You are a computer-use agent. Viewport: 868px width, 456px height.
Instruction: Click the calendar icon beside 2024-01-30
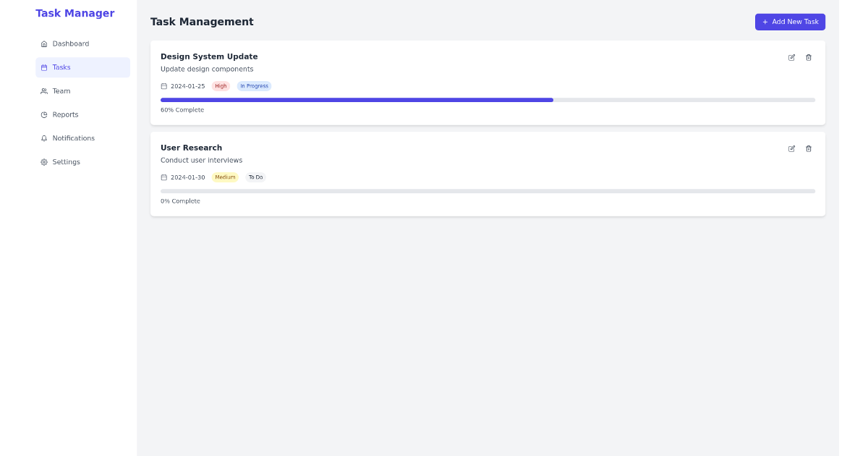click(x=163, y=177)
